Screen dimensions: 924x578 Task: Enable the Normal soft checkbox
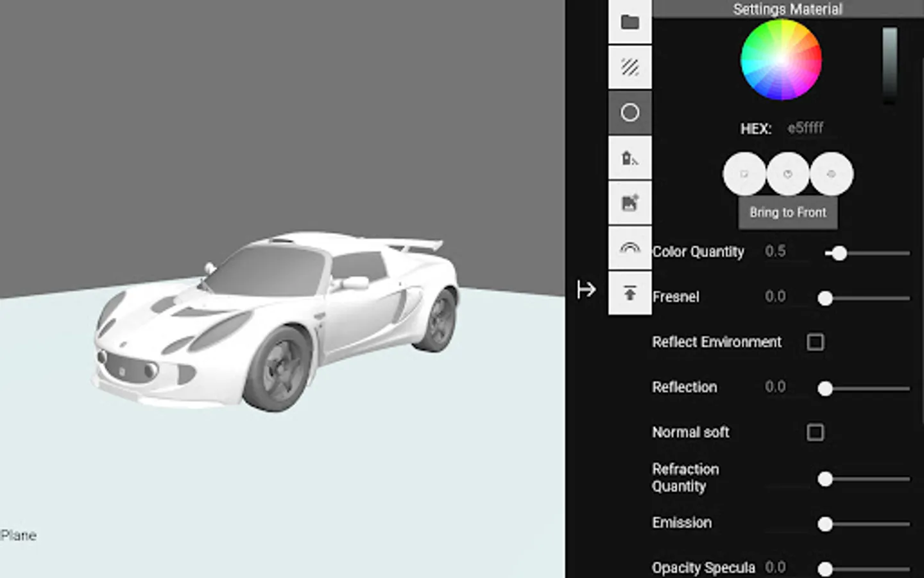[x=816, y=432]
